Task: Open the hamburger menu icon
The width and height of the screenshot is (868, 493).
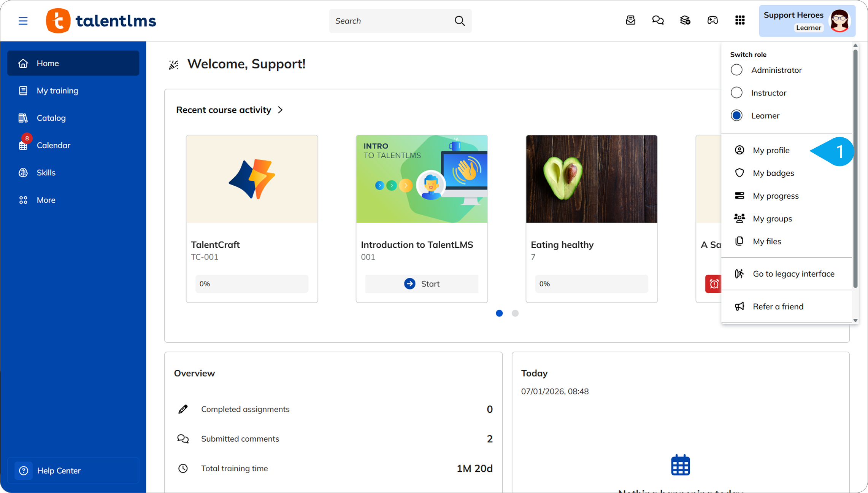Action: tap(23, 21)
